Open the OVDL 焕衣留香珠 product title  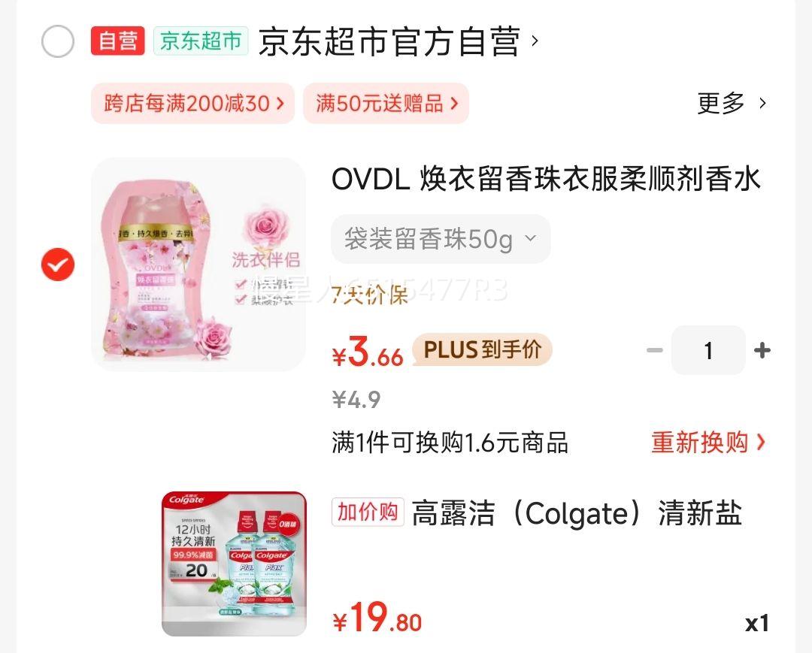coord(547,179)
